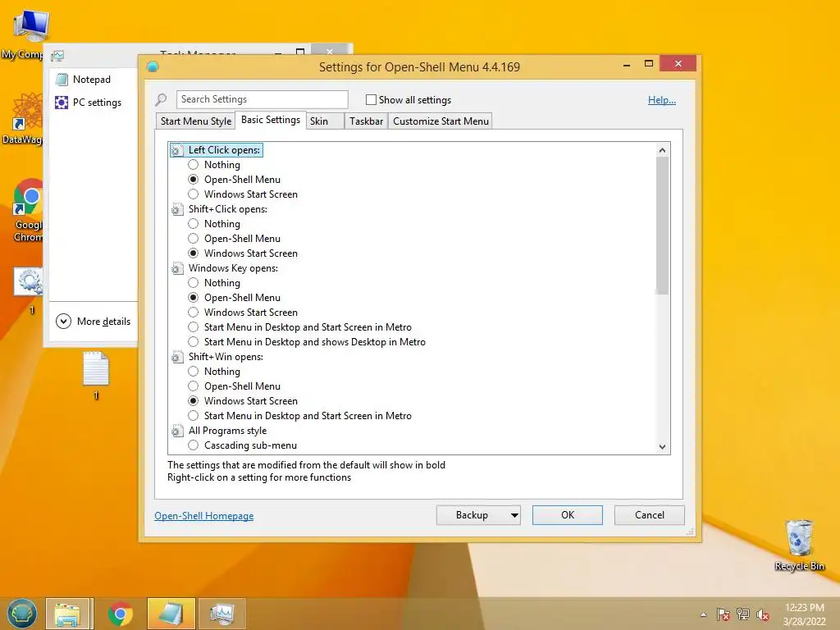This screenshot has width=840, height=630.
Task: Click the settings icon next to Shift+Click opens
Action: pos(177,209)
